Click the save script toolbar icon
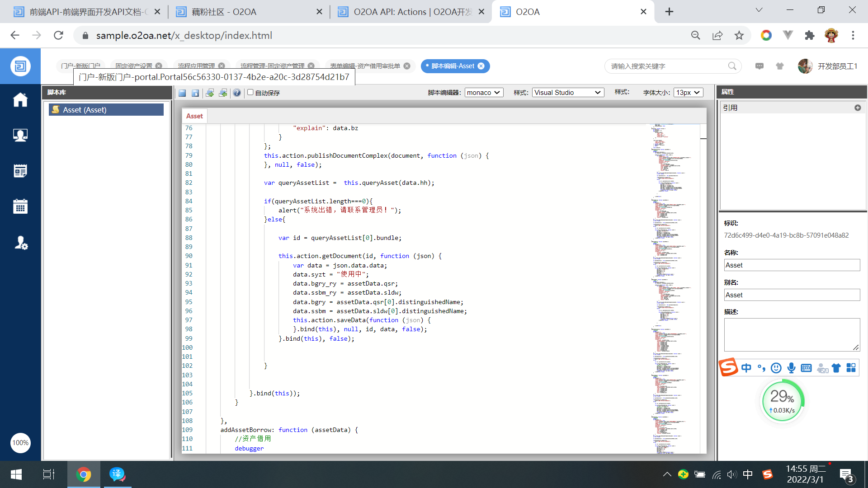 pyautogui.click(x=182, y=93)
